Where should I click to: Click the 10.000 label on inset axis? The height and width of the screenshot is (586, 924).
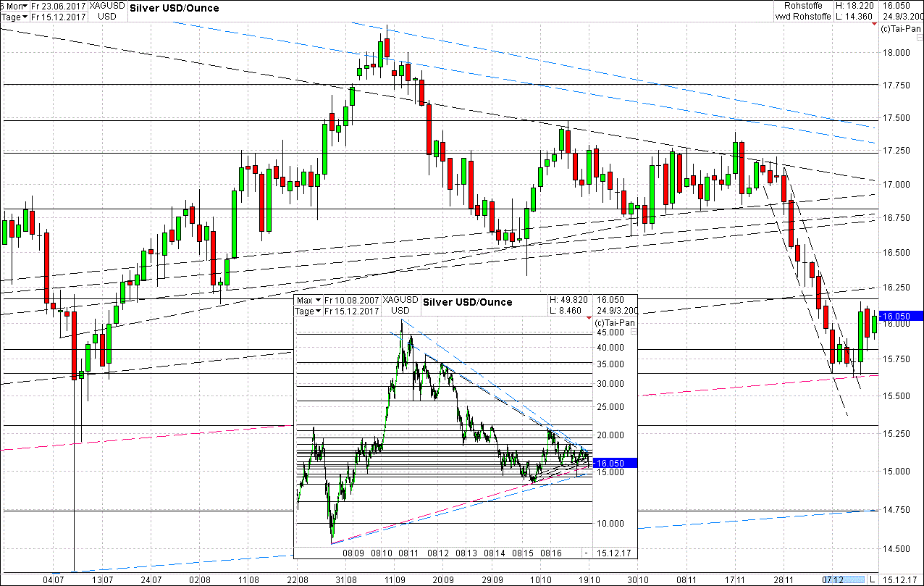tap(610, 523)
